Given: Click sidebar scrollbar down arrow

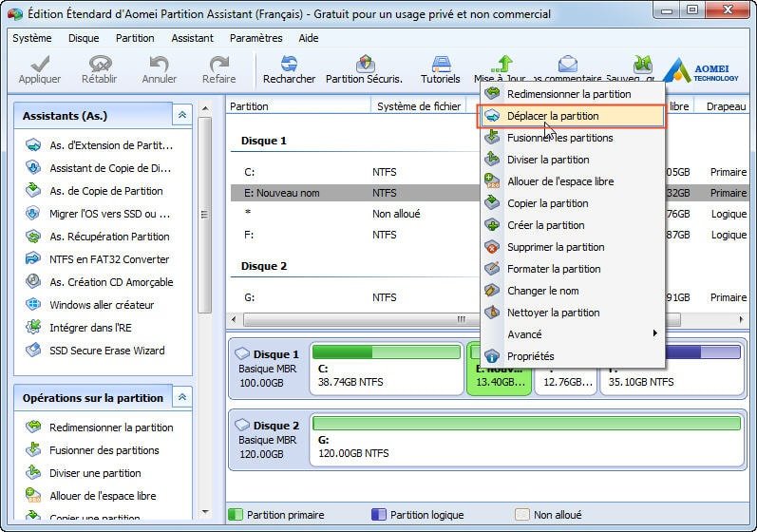Looking at the screenshot, I should (205, 512).
